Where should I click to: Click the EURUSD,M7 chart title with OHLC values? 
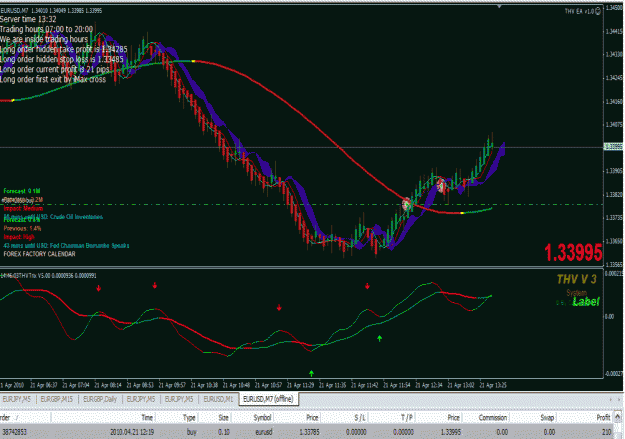(51, 11)
